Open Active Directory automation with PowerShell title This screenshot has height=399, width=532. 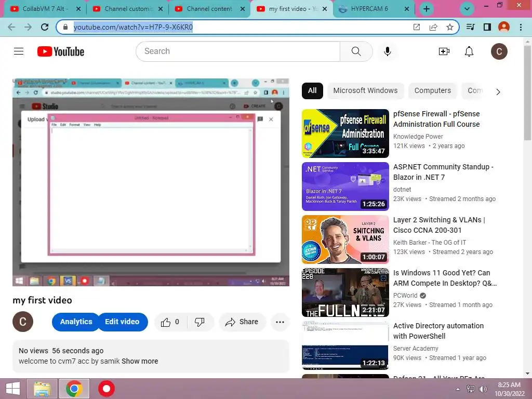click(438, 331)
